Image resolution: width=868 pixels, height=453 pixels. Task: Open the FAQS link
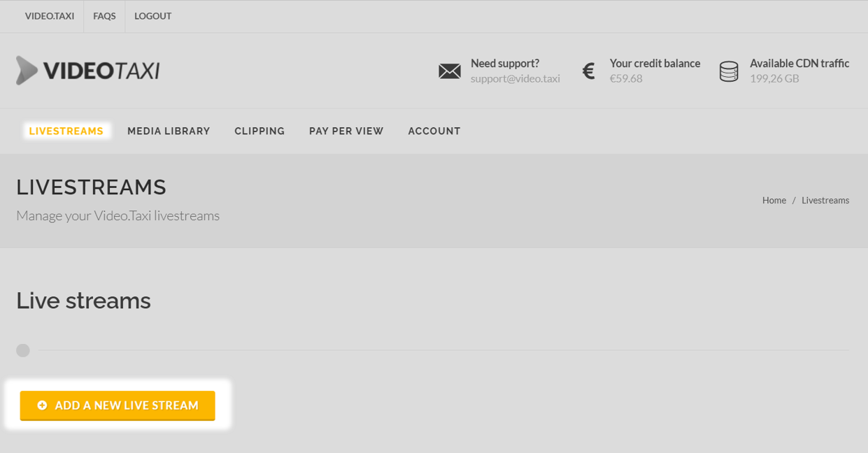(x=104, y=16)
